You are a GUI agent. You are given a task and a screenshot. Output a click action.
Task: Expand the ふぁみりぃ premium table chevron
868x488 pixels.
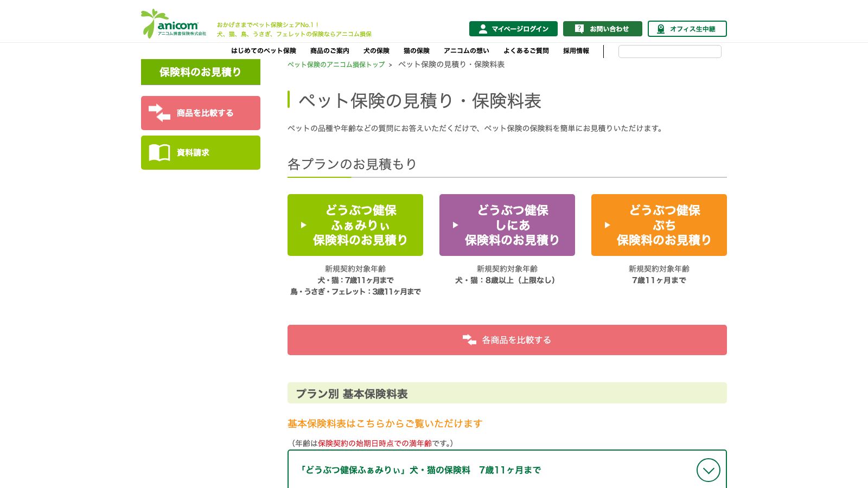[x=709, y=470]
